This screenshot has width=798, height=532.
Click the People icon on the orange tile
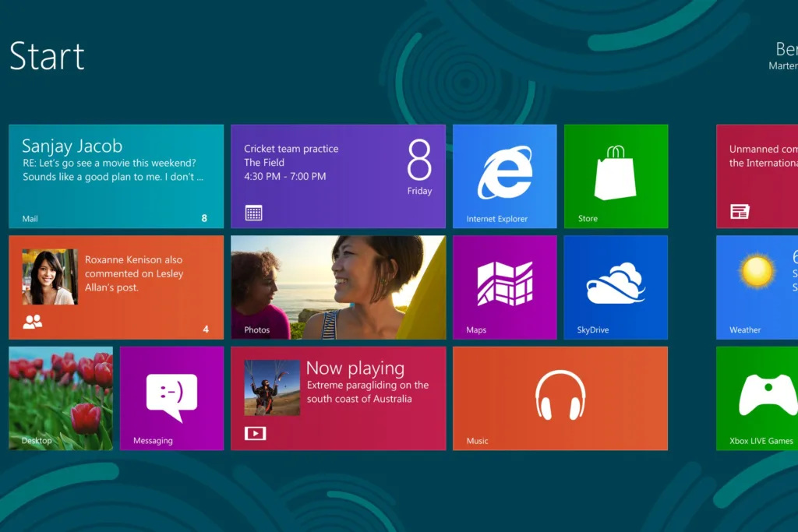click(x=33, y=322)
